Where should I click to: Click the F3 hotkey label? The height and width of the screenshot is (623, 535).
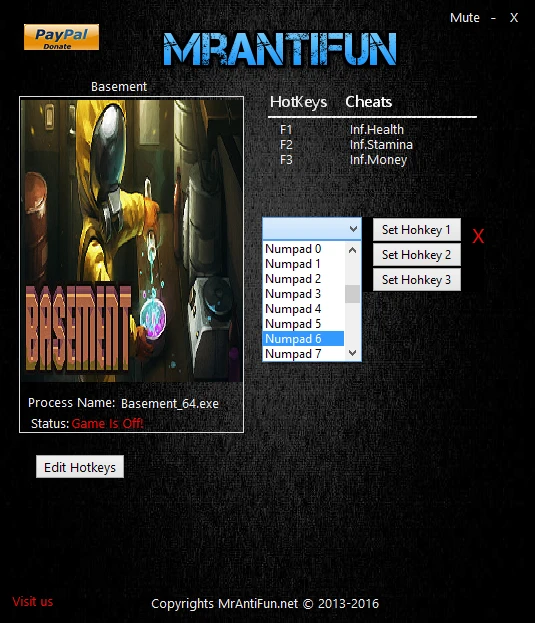click(x=286, y=160)
